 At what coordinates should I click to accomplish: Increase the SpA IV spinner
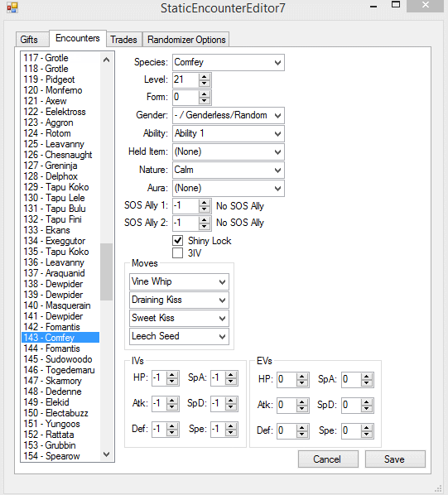[231, 375]
